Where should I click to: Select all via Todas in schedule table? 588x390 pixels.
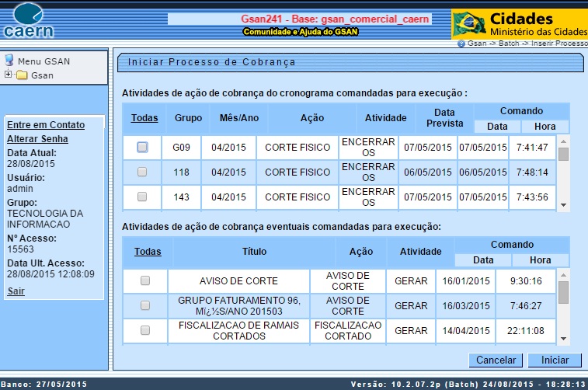144,118
